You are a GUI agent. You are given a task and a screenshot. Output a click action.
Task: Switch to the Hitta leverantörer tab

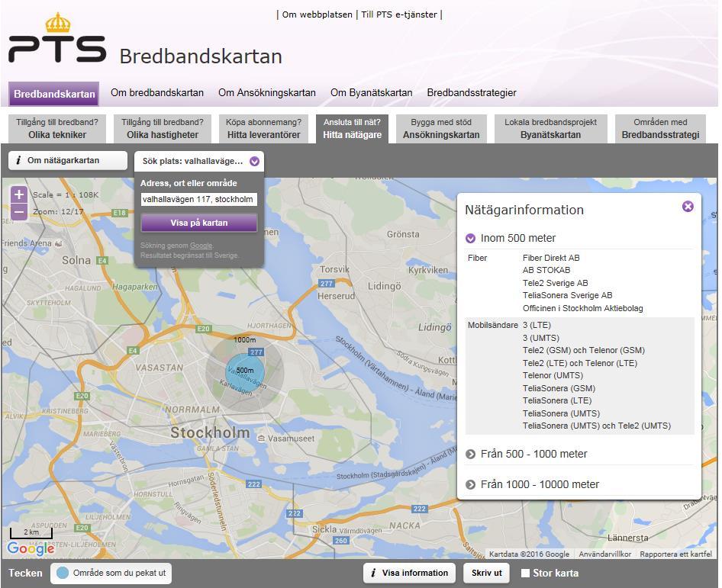pyautogui.click(x=263, y=129)
